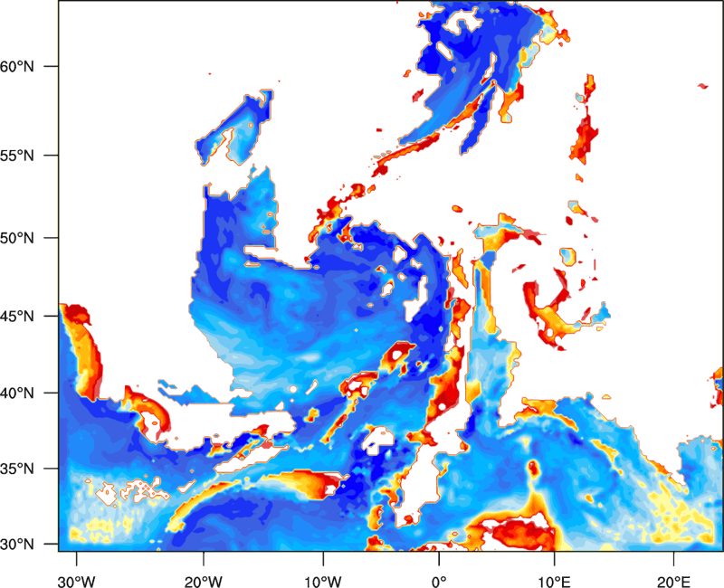Click the 55°N latitude label
The height and width of the screenshot is (588, 724).
(x=17, y=156)
